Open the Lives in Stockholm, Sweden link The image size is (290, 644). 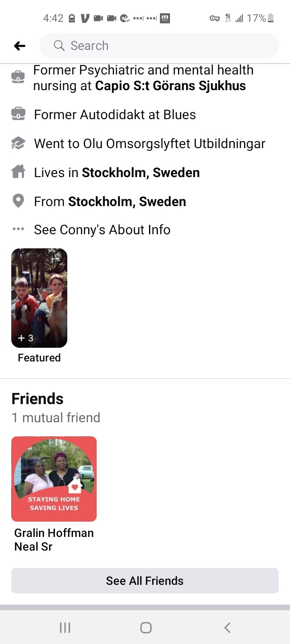click(141, 172)
